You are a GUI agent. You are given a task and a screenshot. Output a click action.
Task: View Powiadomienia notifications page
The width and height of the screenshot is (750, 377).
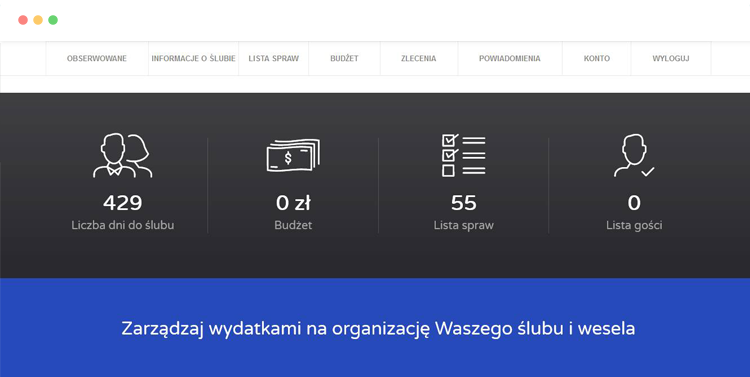point(510,58)
